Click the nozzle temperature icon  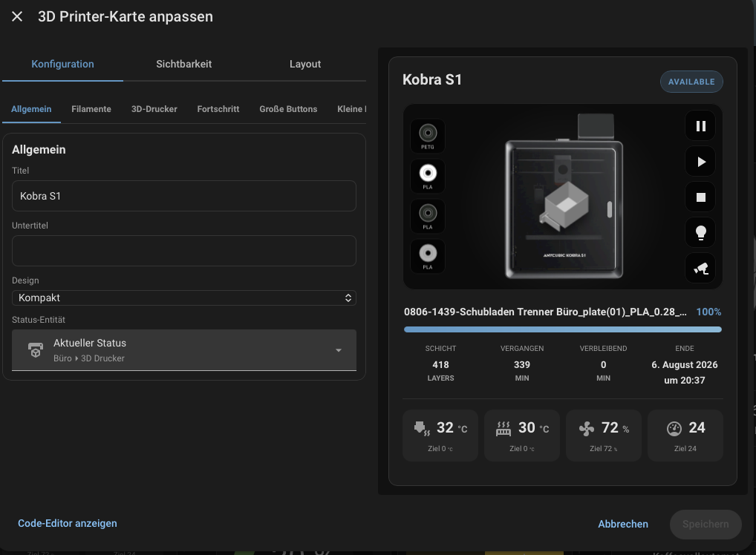pyautogui.click(x=421, y=428)
